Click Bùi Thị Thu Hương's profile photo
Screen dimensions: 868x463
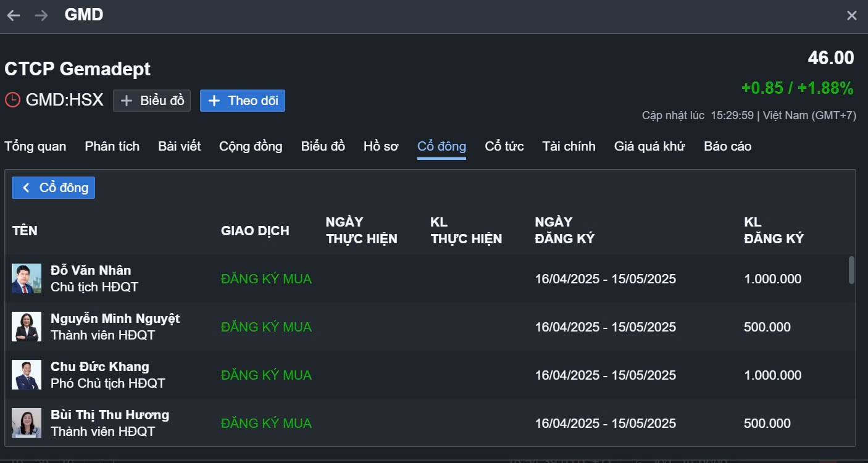(27, 423)
